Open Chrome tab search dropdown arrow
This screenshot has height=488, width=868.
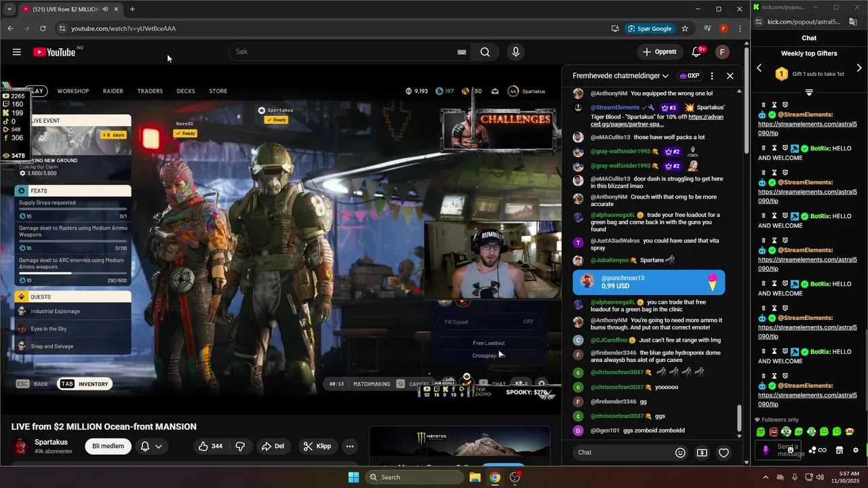click(x=9, y=9)
